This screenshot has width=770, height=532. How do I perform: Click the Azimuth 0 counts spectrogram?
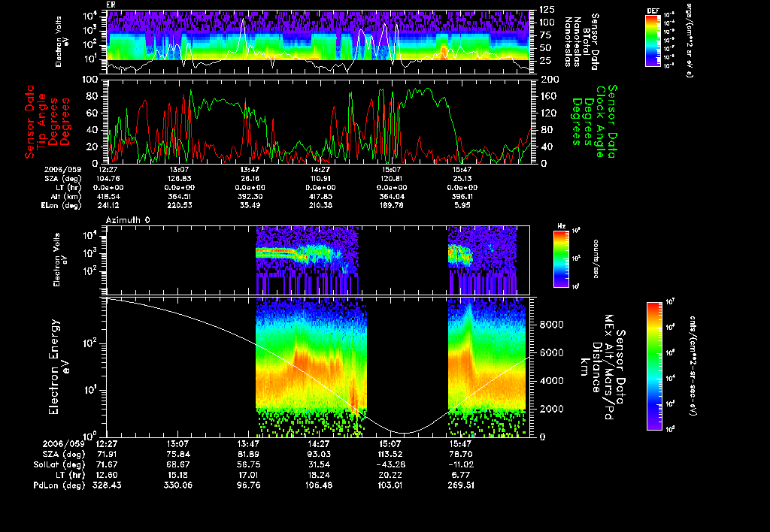click(x=318, y=260)
